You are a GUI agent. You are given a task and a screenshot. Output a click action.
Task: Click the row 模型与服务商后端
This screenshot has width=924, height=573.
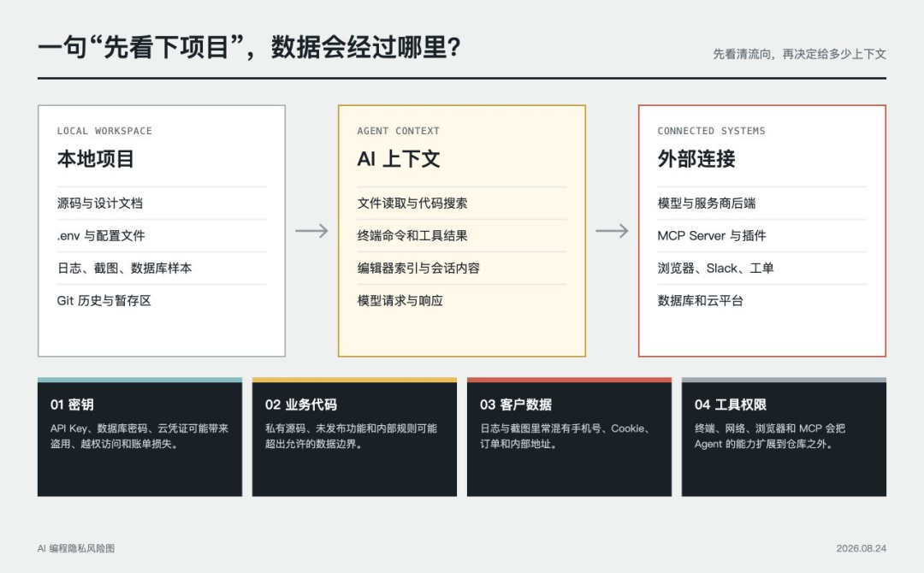click(762, 204)
